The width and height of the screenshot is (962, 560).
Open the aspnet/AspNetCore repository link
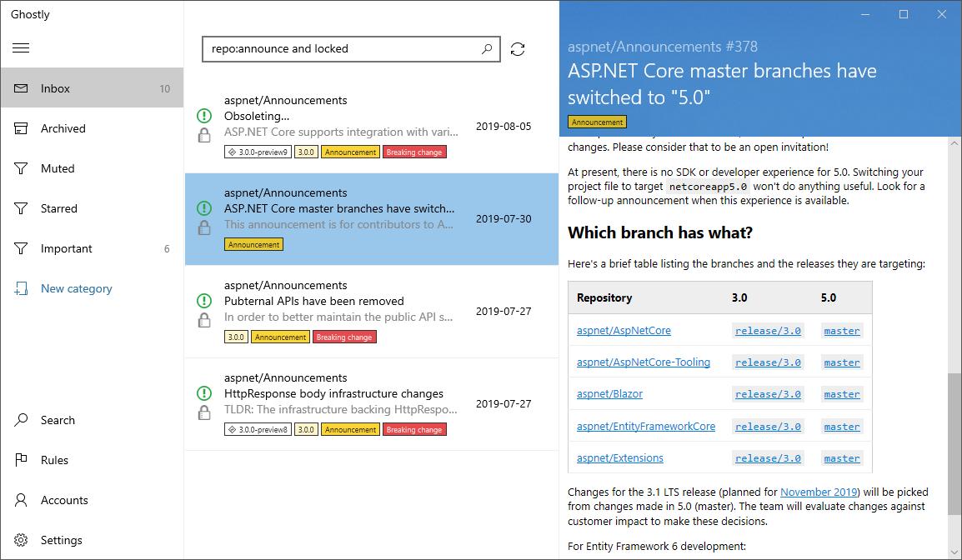pyautogui.click(x=624, y=331)
